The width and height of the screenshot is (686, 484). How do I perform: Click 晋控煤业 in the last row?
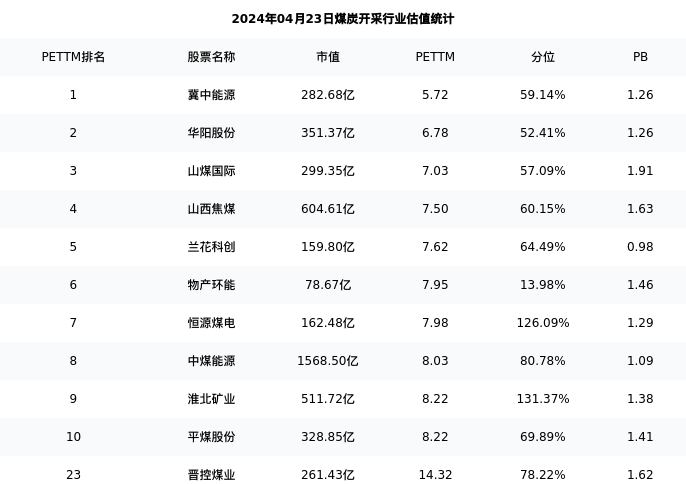point(211,475)
